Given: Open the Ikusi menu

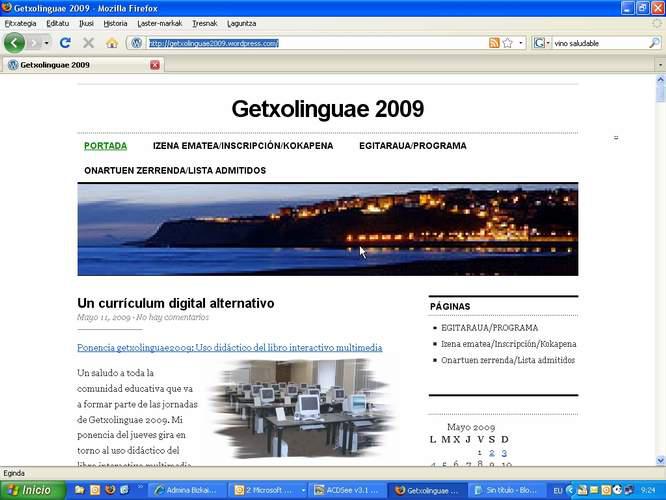Looking at the screenshot, I should [86, 24].
